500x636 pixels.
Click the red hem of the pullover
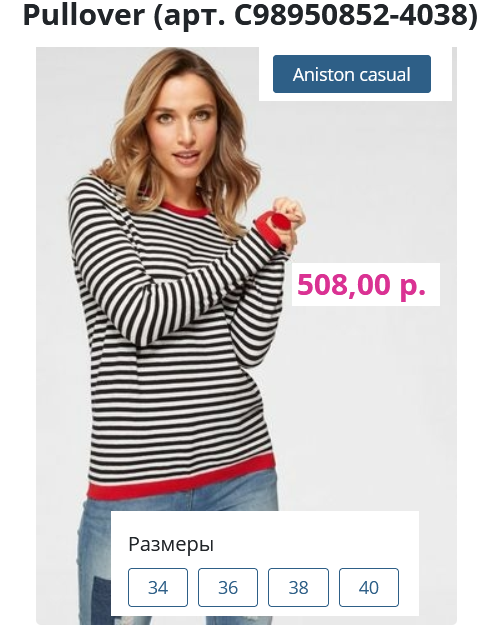click(182, 479)
